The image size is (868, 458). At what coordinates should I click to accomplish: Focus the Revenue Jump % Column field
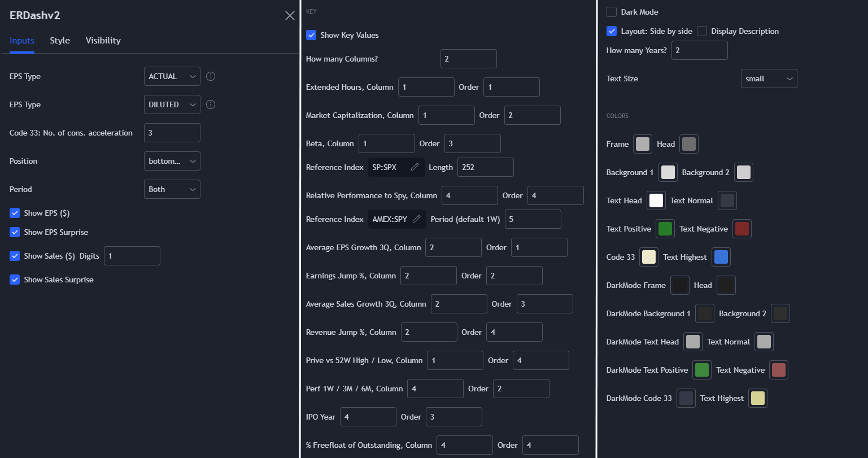click(x=429, y=332)
